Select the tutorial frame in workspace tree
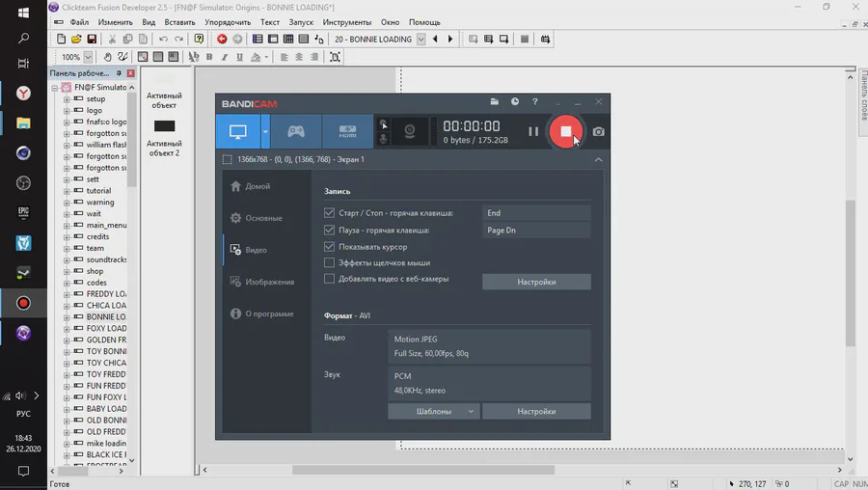 click(x=98, y=190)
